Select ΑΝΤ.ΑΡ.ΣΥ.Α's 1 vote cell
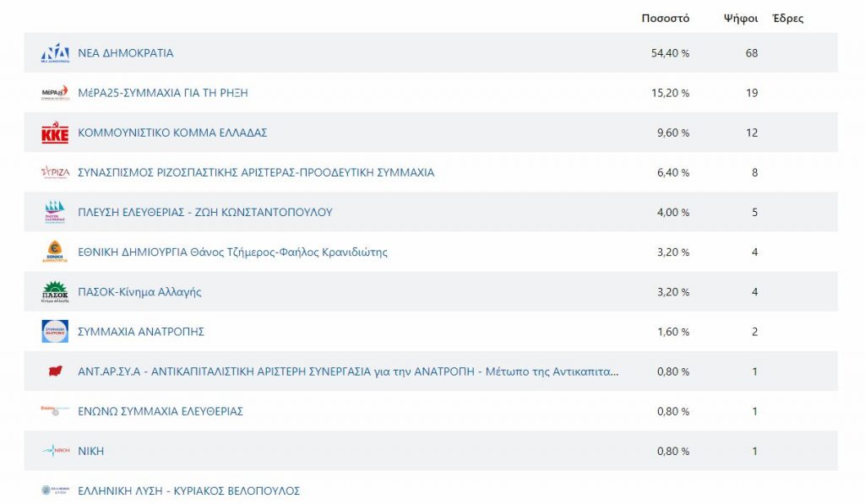 coord(754,371)
